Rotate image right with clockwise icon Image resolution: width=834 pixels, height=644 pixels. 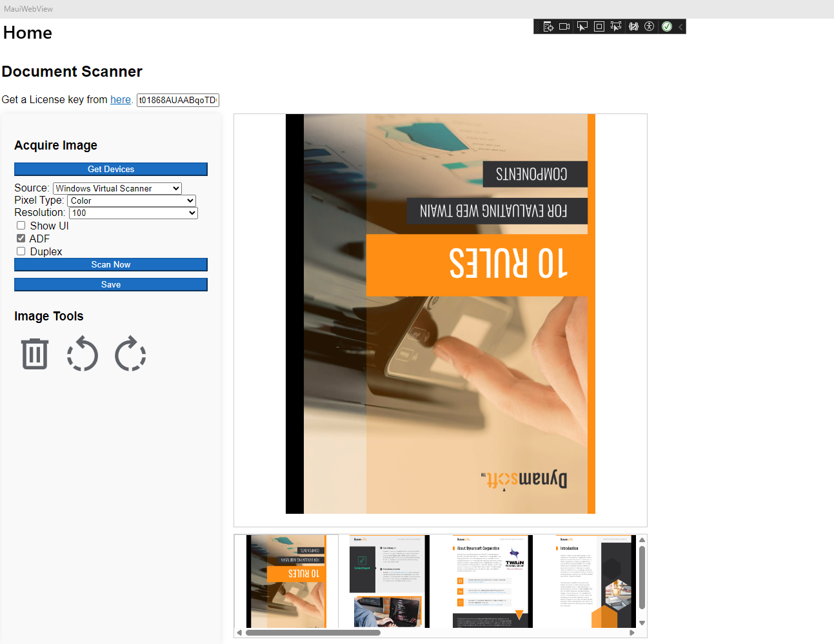tap(130, 354)
